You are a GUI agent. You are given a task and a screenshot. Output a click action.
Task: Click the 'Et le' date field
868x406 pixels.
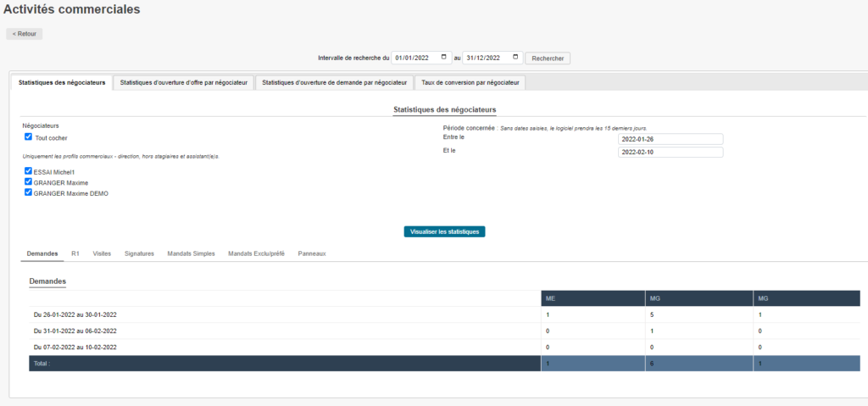pos(670,153)
